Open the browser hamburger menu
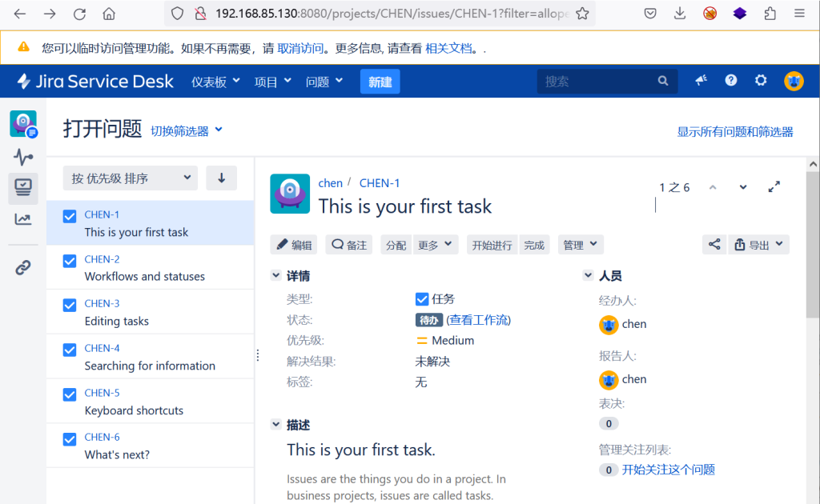The image size is (820, 504). [x=799, y=14]
